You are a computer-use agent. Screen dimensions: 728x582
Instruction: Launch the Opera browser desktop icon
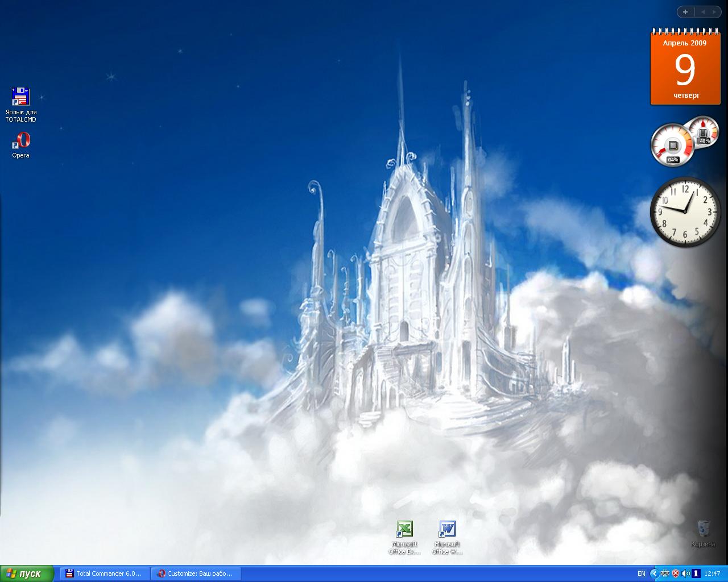[21, 145]
